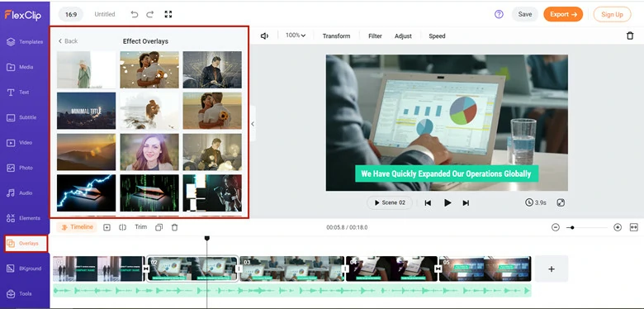644x309 pixels.
Task: Open the Elements sidebar tab
Action: point(25,218)
